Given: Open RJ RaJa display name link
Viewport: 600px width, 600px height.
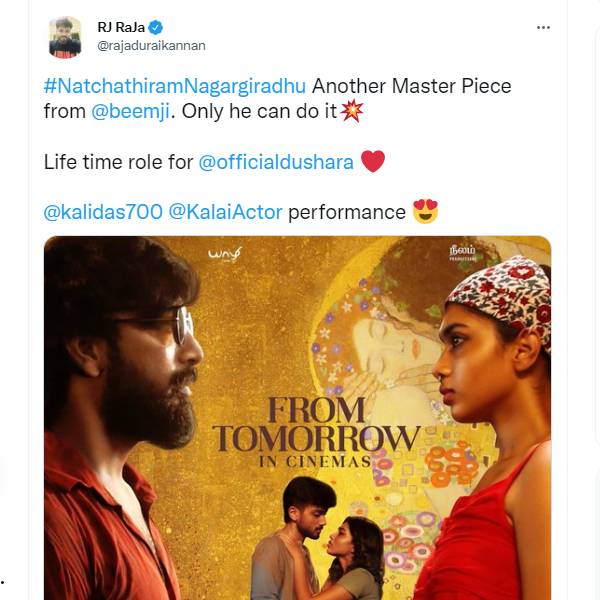Looking at the screenshot, I should [121, 27].
